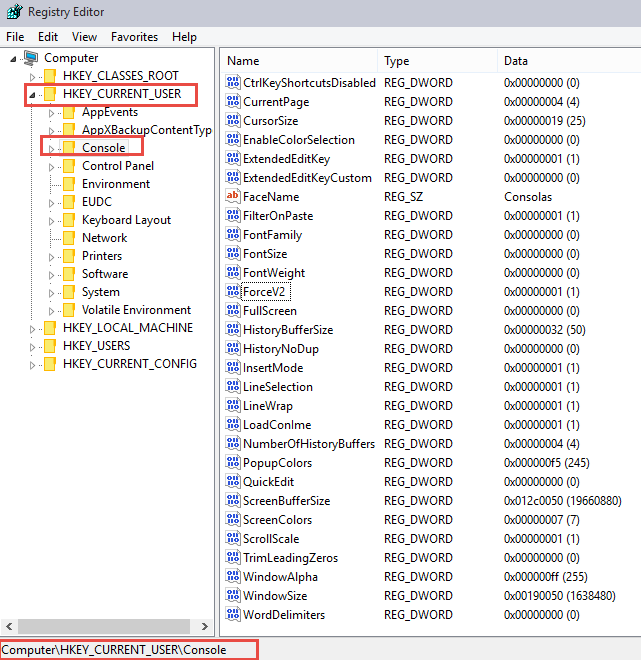Viewport: 641px width, 660px height.
Task: Sort by the Type column header
Action: [x=438, y=61]
